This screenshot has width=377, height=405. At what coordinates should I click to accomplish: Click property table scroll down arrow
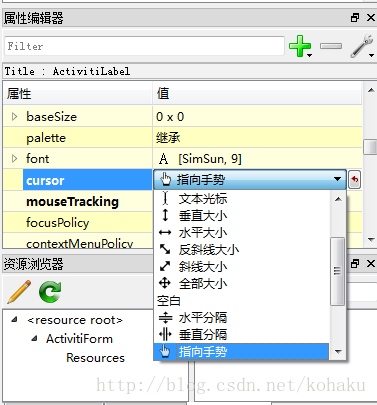pyautogui.click(x=371, y=239)
